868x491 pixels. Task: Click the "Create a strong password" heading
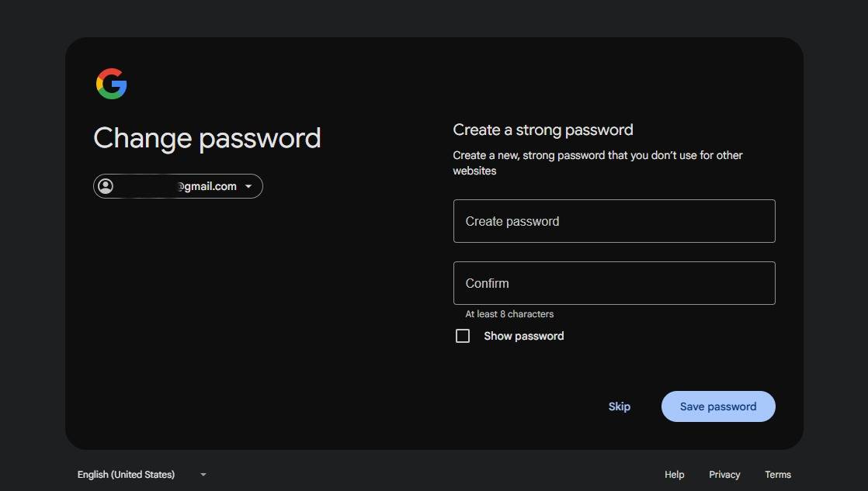tap(543, 130)
